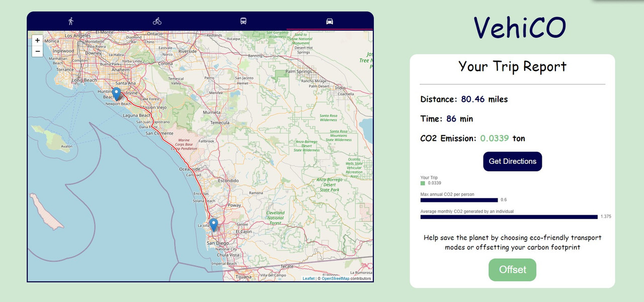Click the Chula Vista label on map

[x=227, y=255]
